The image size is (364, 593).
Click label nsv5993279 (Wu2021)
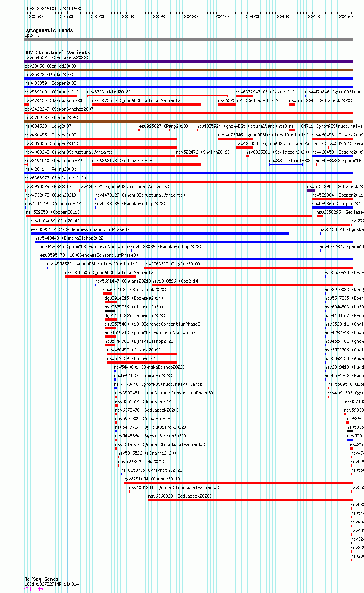[48, 186]
